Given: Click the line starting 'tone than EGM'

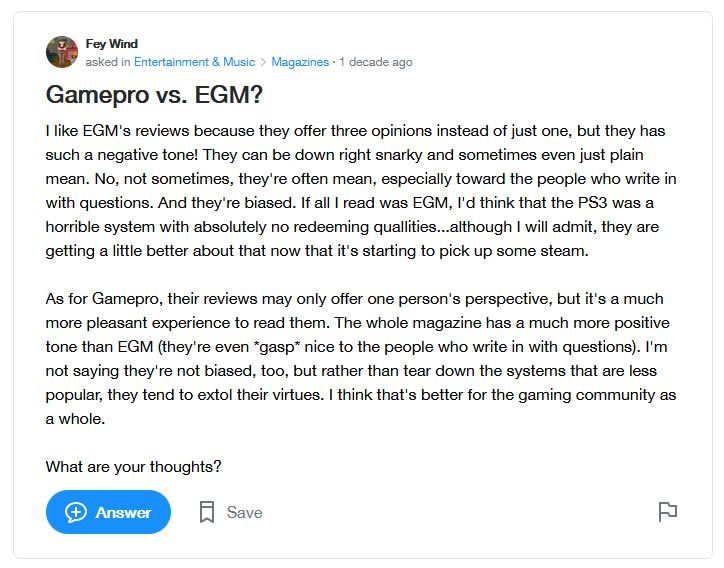Looking at the screenshot, I should click(356, 347).
